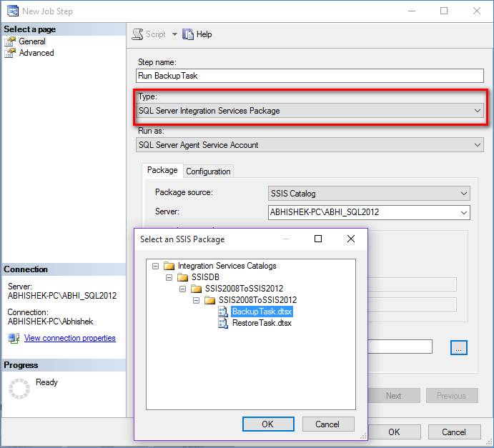Select BackupTask.dtsx package
This screenshot has height=448, width=494.
(x=262, y=312)
